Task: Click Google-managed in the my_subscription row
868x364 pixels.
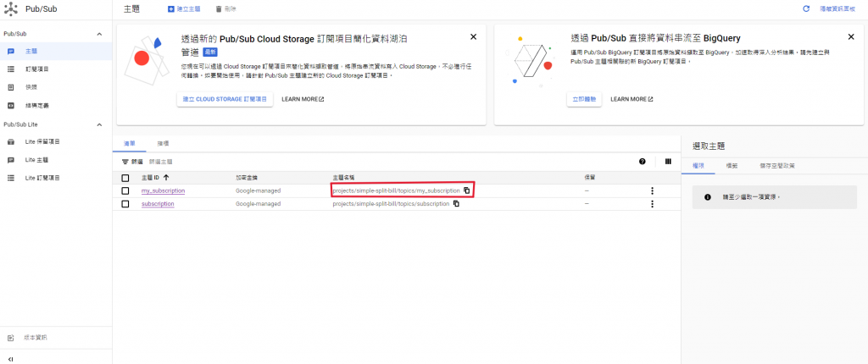Action: tap(258, 190)
